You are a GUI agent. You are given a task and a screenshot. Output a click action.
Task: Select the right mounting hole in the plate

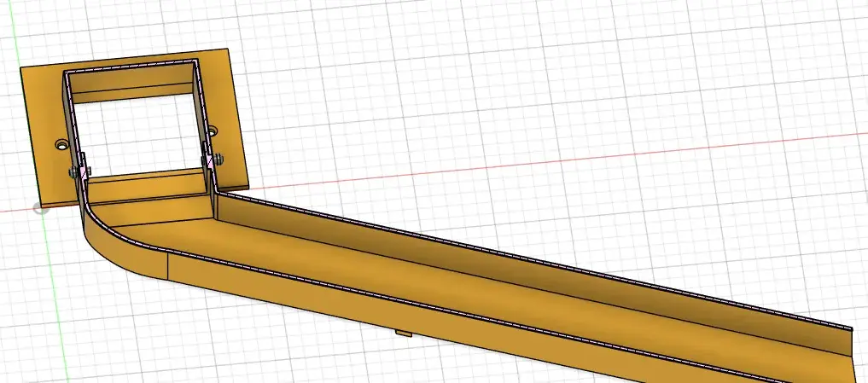click(212, 131)
